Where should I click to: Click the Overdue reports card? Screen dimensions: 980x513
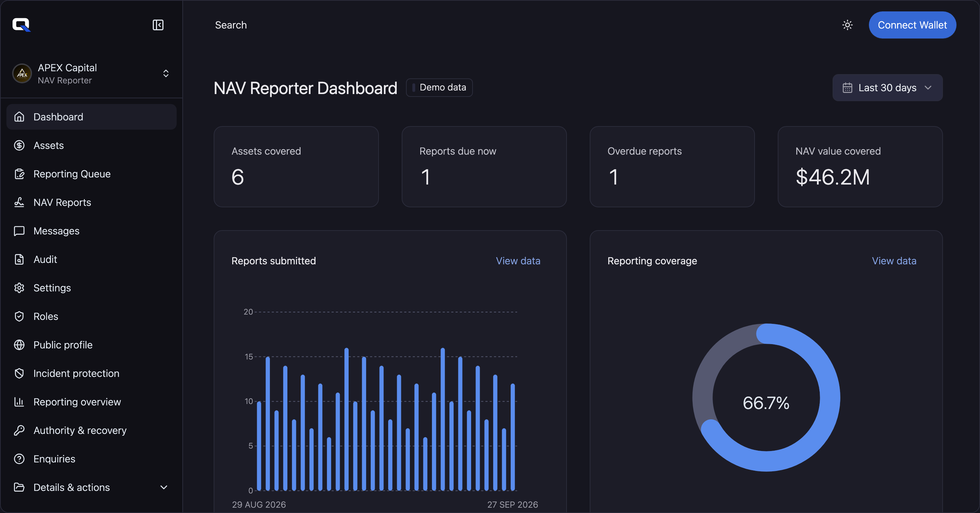click(x=672, y=167)
